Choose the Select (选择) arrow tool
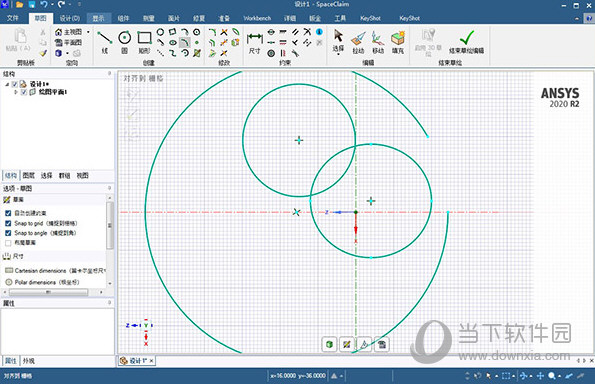 click(338, 41)
